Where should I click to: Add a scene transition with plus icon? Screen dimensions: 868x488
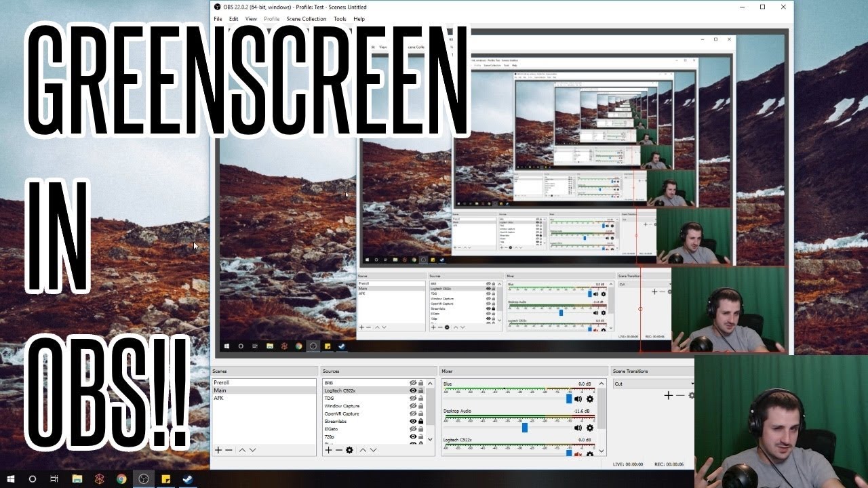668,395
